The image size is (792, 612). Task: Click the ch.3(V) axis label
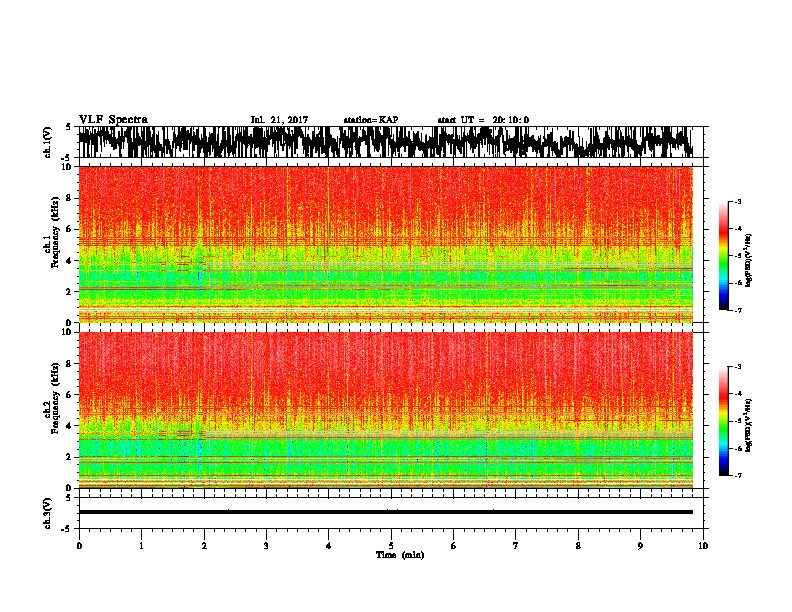click(x=47, y=513)
